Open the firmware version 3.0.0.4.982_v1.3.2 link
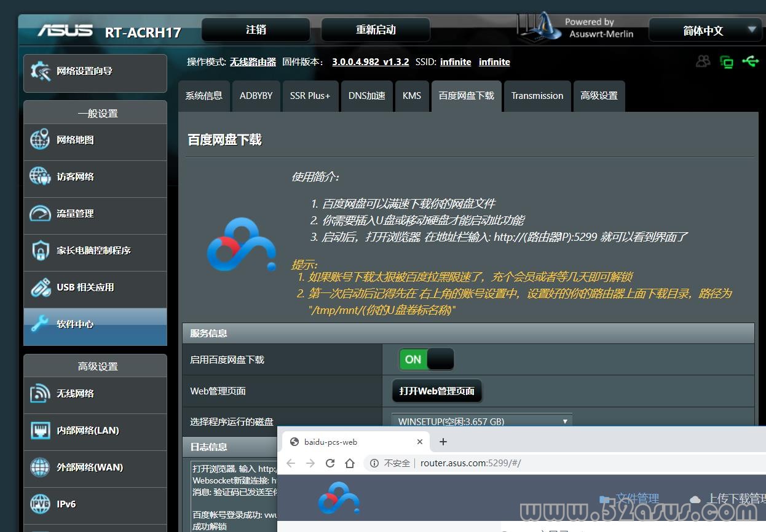 (x=371, y=62)
